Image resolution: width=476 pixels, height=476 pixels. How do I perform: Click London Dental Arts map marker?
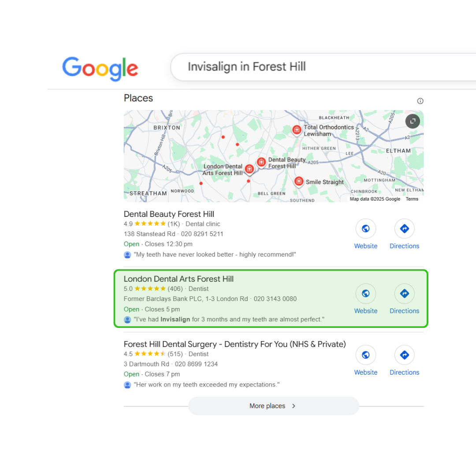tap(249, 169)
